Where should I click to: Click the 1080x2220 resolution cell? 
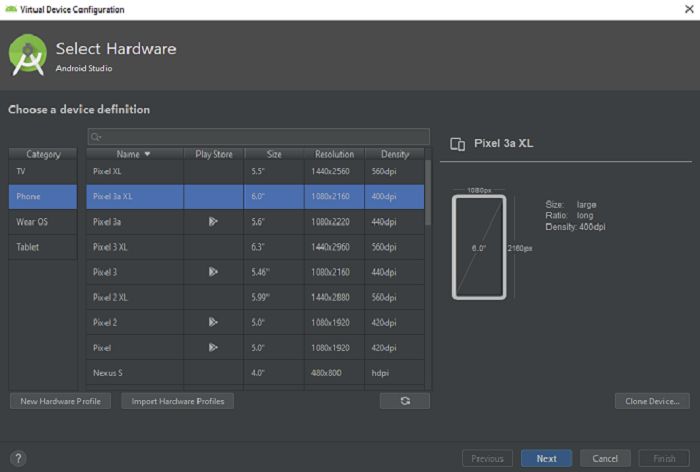tap(334, 222)
